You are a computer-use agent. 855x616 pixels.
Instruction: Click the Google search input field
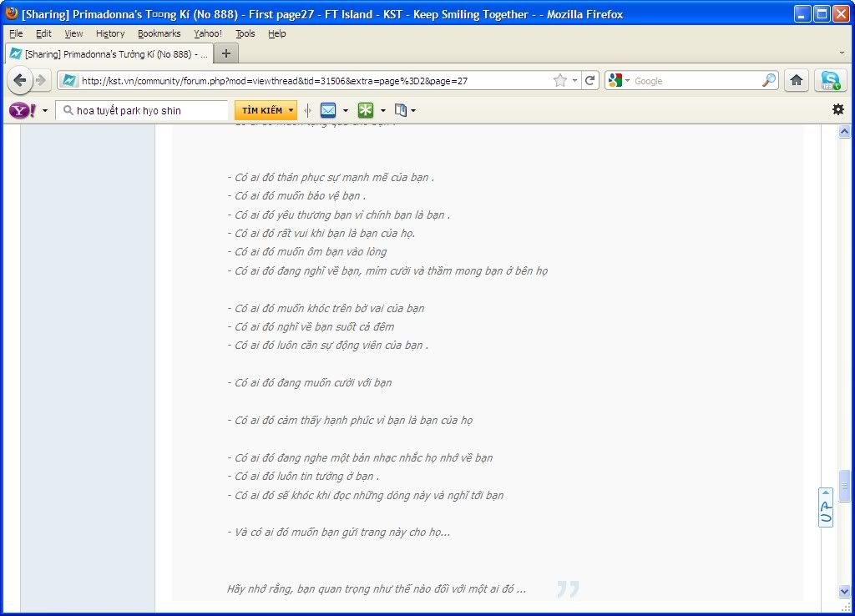[697, 81]
